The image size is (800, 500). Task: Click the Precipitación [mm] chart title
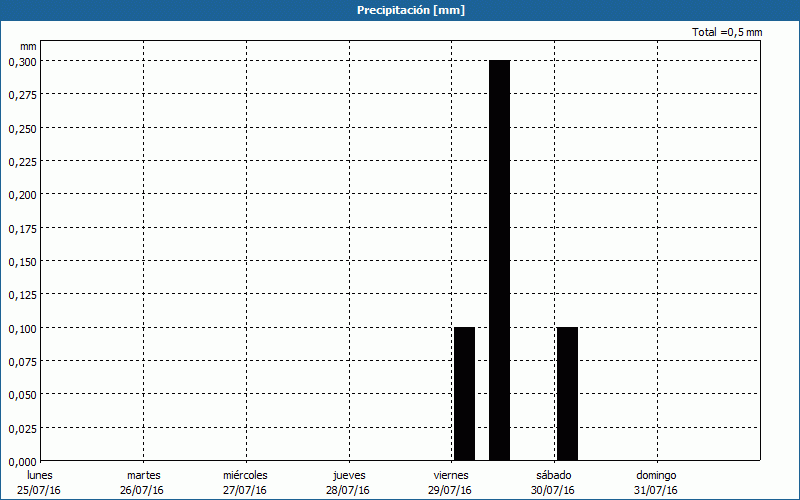tap(411, 10)
